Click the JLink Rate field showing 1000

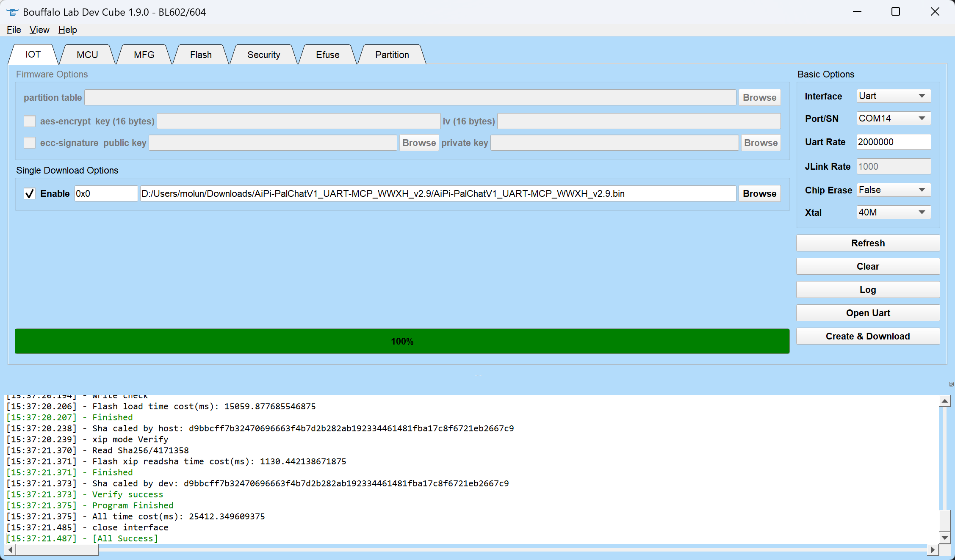[894, 166]
